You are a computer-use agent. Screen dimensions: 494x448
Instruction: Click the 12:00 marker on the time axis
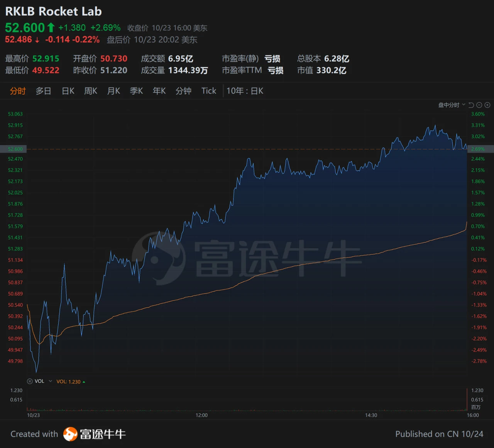201,415
